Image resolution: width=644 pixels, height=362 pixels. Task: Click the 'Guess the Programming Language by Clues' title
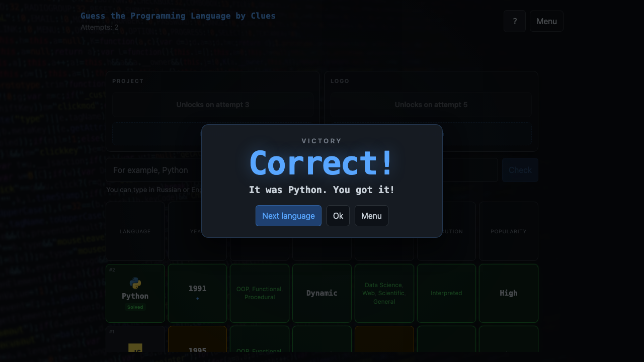pyautogui.click(x=178, y=16)
